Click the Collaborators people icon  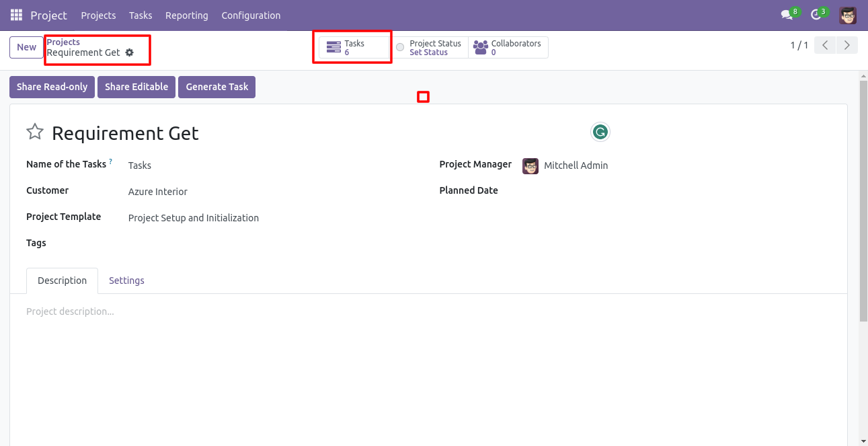click(x=481, y=47)
